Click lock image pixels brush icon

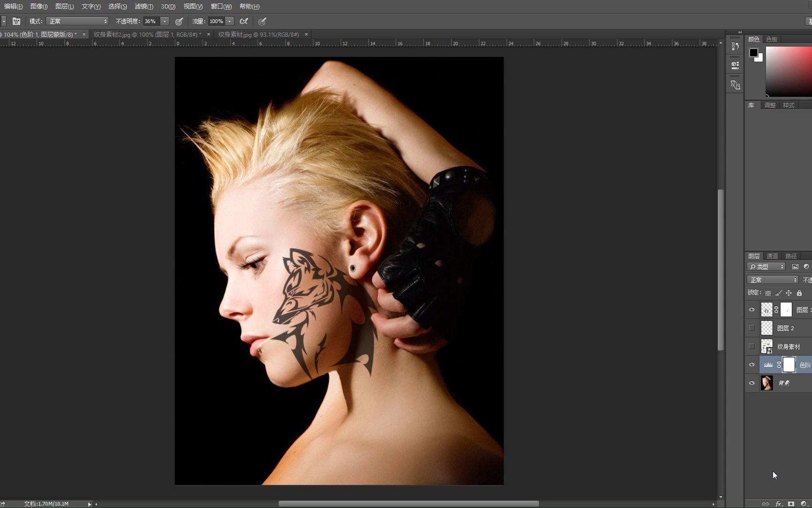(779, 293)
